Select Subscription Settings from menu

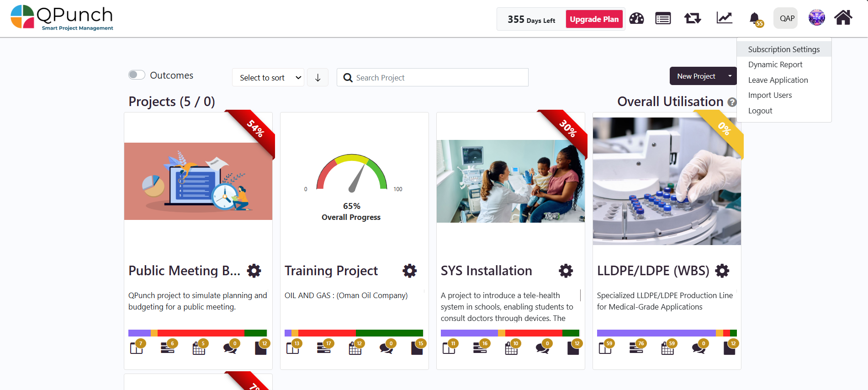(783, 49)
